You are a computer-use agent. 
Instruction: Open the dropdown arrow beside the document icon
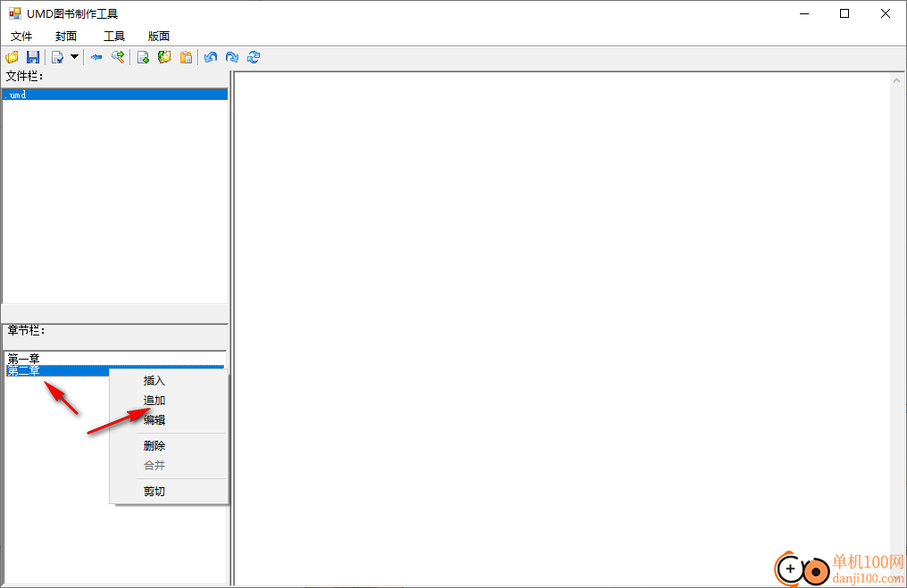click(75, 57)
